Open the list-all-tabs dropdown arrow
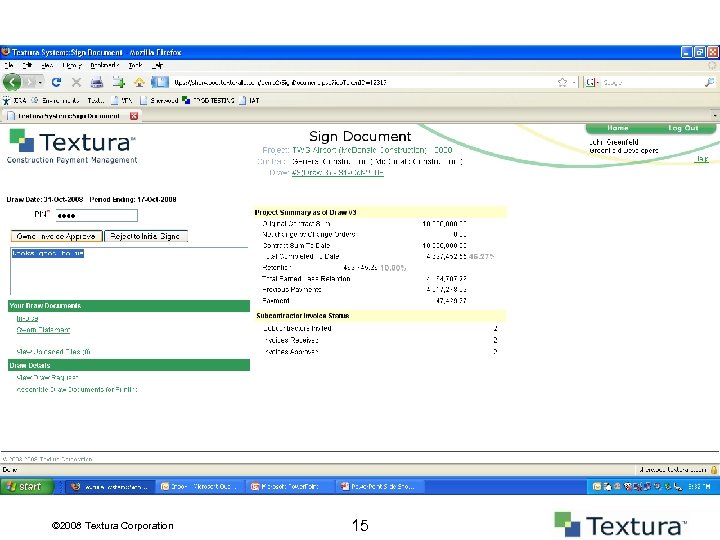This screenshot has width=720, height=540. [x=714, y=116]
